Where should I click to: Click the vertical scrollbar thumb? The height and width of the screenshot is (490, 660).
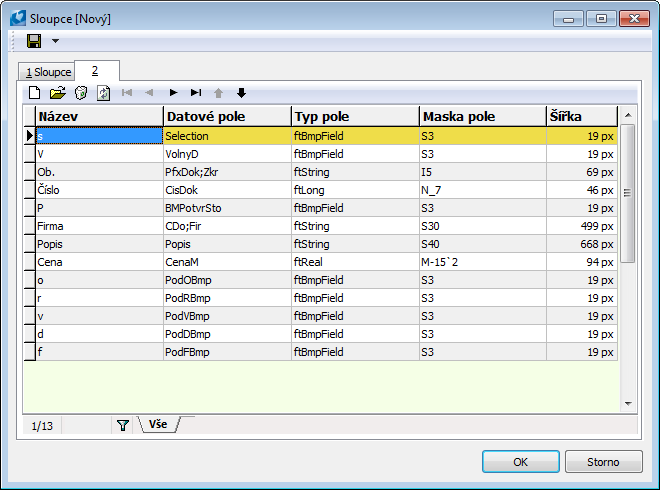(628, 193)
